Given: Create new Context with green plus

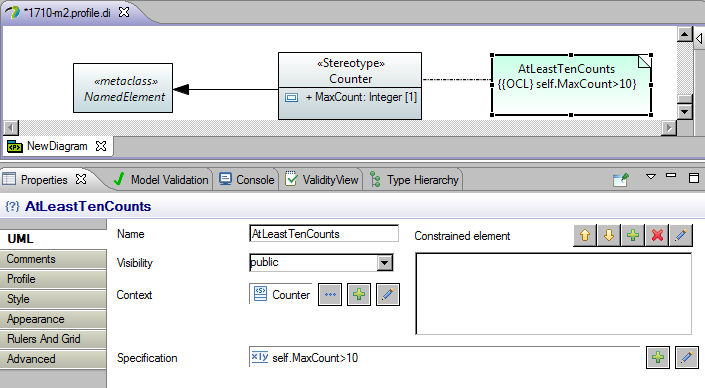Looking at the screenshot, I should [x=359, y=294].
